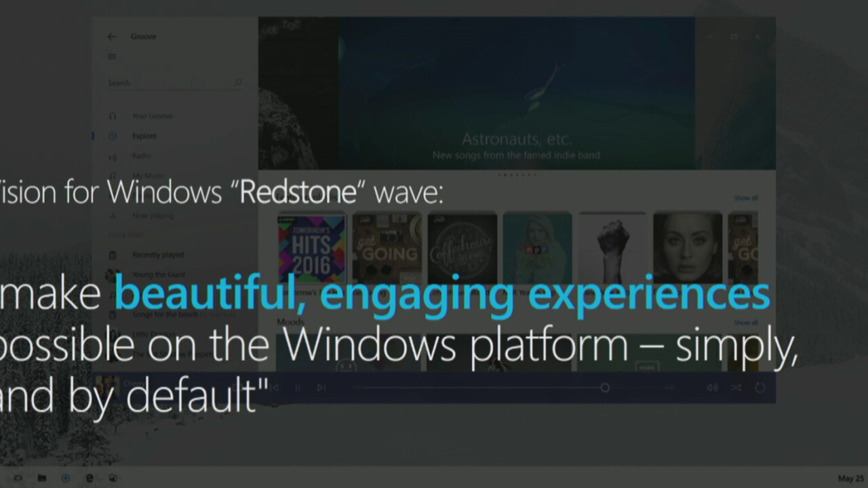Skip to the previous track
The width and height of the screenshot is (868, 488).
(275, 388)
